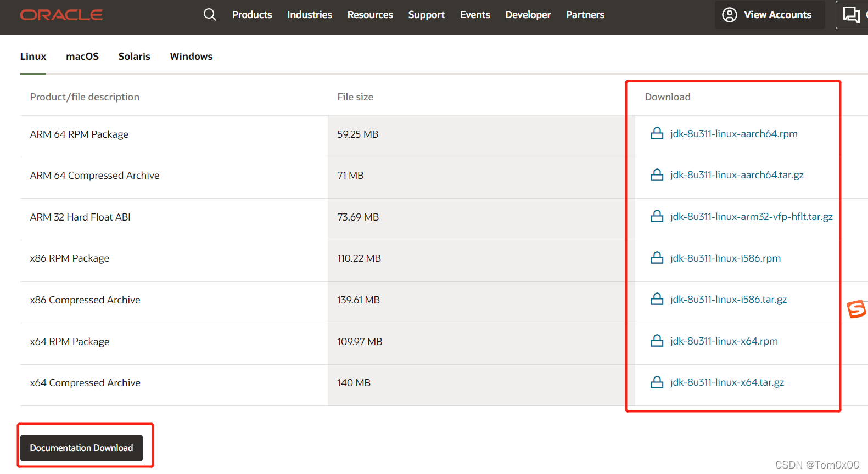Click lock icon beside jdk-8u311-linux-i586.tar.gz

click(x=657, y=299)
